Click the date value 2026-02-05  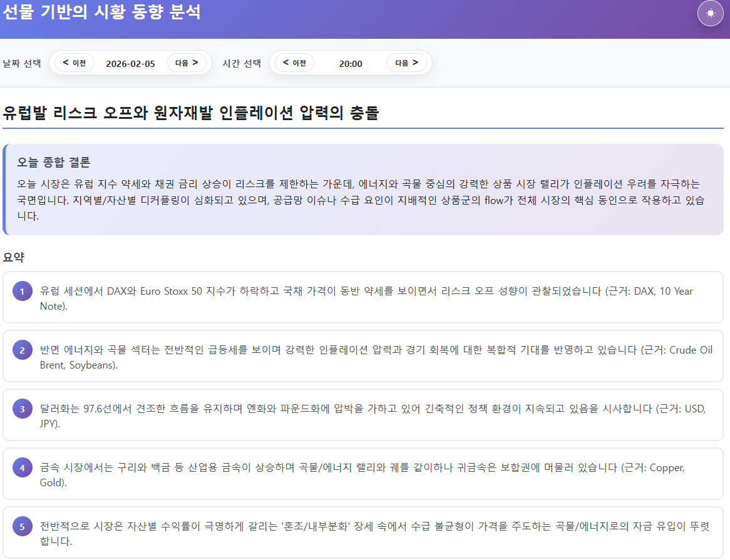click(x=130, y=63)
